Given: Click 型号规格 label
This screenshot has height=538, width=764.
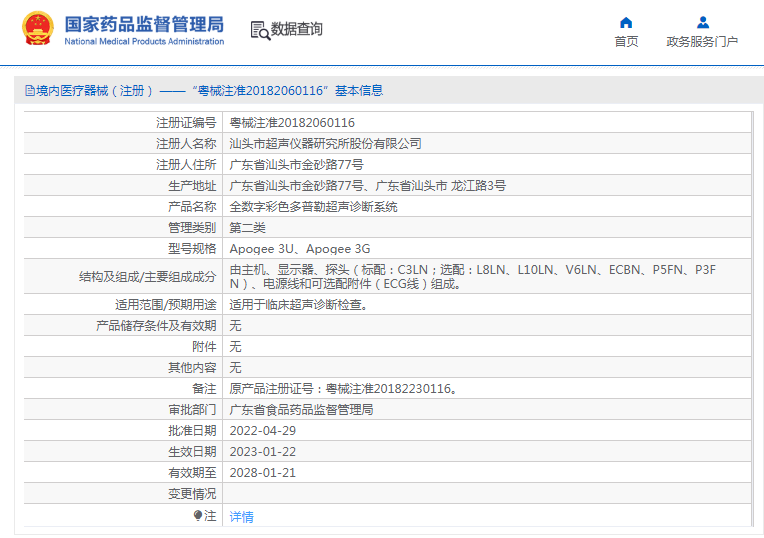Looking at the screenshot, I should [192, 249].
